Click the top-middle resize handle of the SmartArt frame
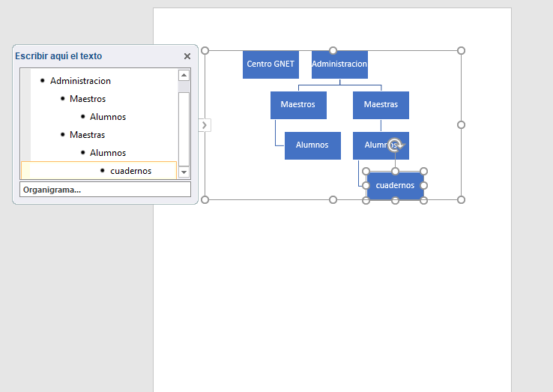 click(x=333, y=51)
